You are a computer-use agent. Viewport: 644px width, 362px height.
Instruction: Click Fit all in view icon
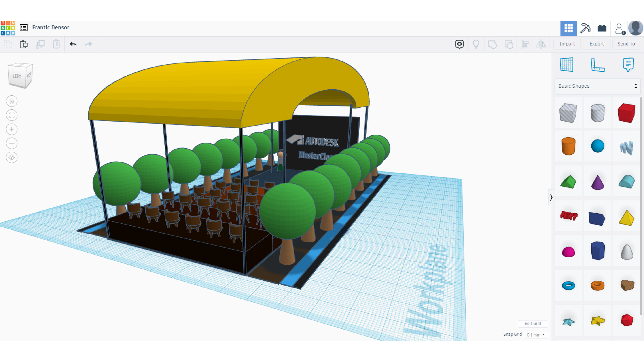[x=11, y=115]
